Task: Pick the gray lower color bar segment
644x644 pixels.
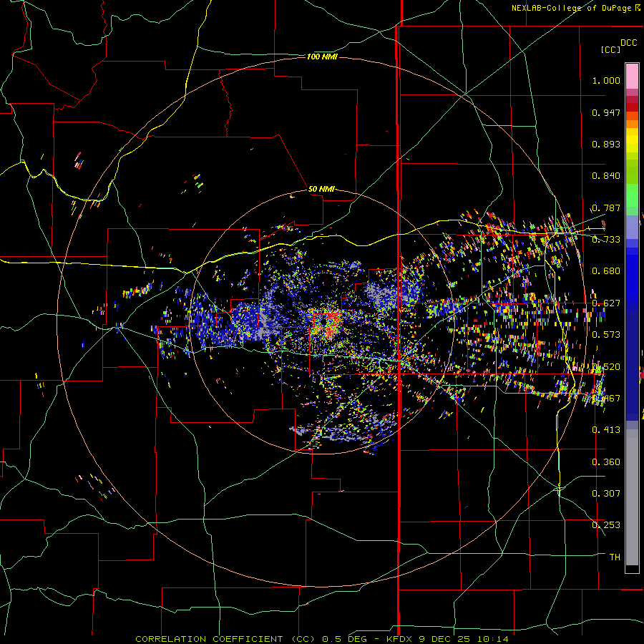Action: coord(632,497)
